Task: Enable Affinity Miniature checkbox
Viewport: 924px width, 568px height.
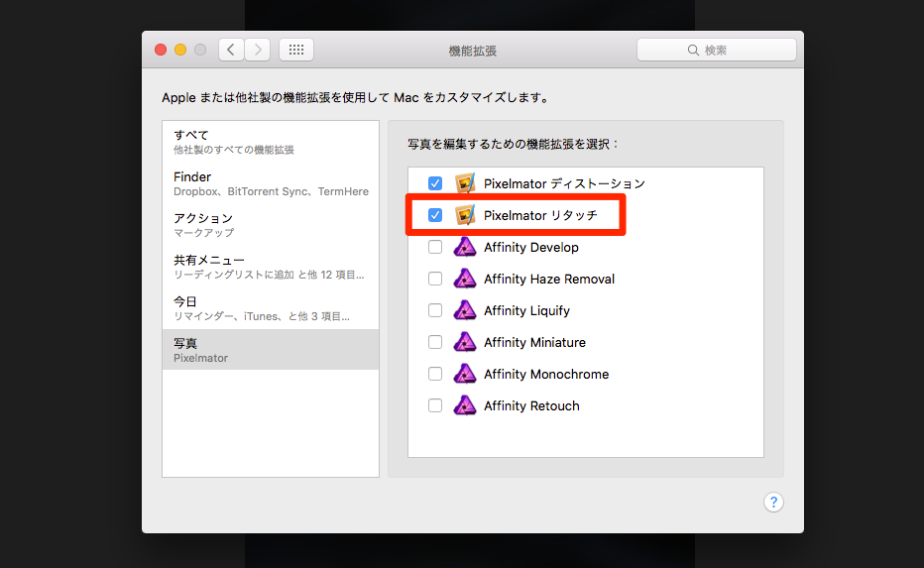Action: click(x=435, y=342)
